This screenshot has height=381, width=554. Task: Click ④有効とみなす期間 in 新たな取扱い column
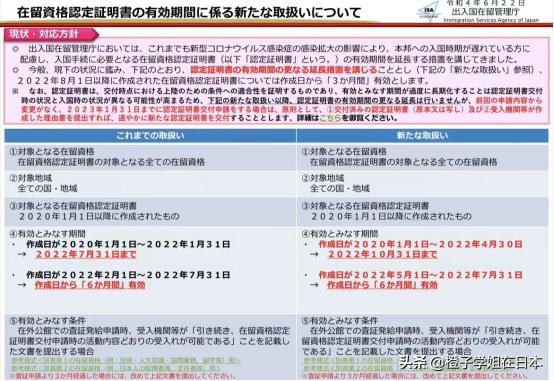pos(340,234)
